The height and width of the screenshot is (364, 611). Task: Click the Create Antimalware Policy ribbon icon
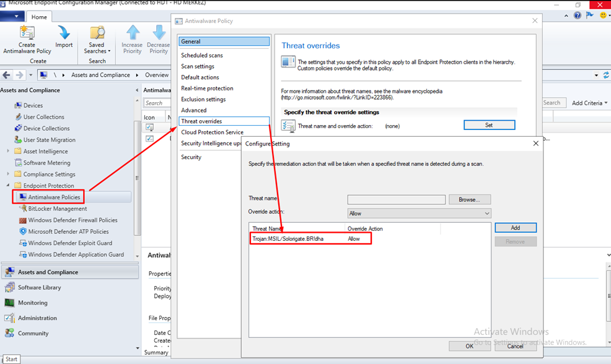point(27,33)
